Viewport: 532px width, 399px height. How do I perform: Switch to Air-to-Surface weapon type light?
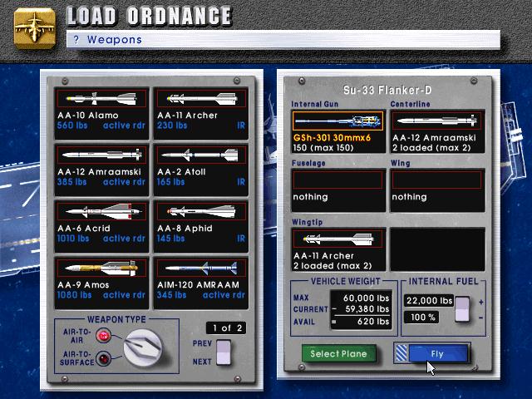[103, 358]
